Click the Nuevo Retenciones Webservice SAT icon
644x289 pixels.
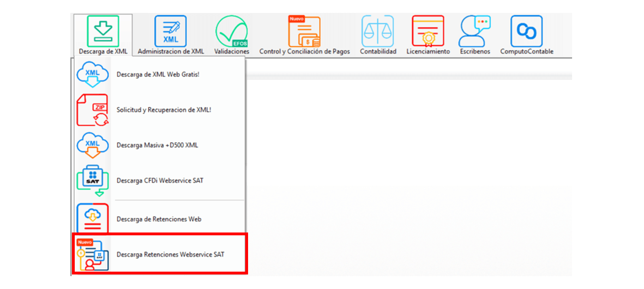(93, 254)
